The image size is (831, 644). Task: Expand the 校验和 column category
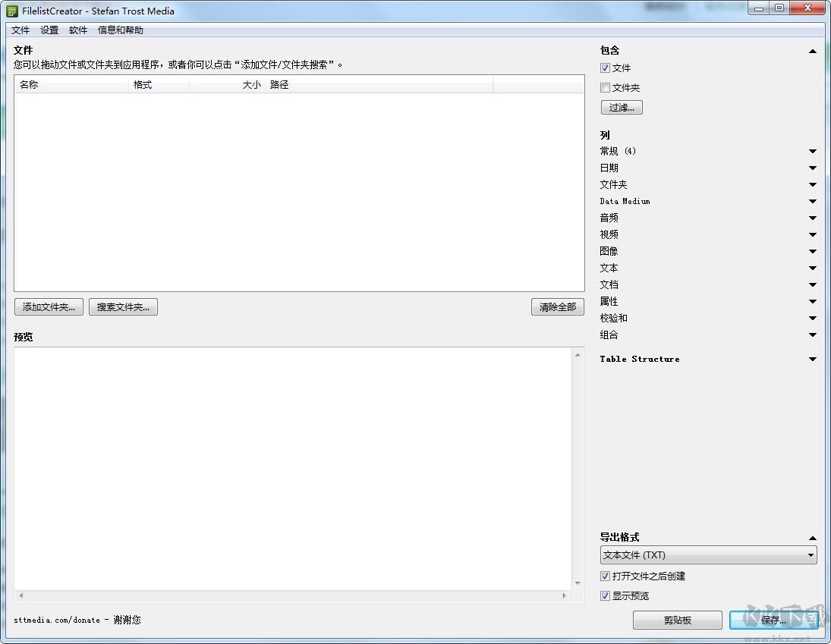[812, 318]
